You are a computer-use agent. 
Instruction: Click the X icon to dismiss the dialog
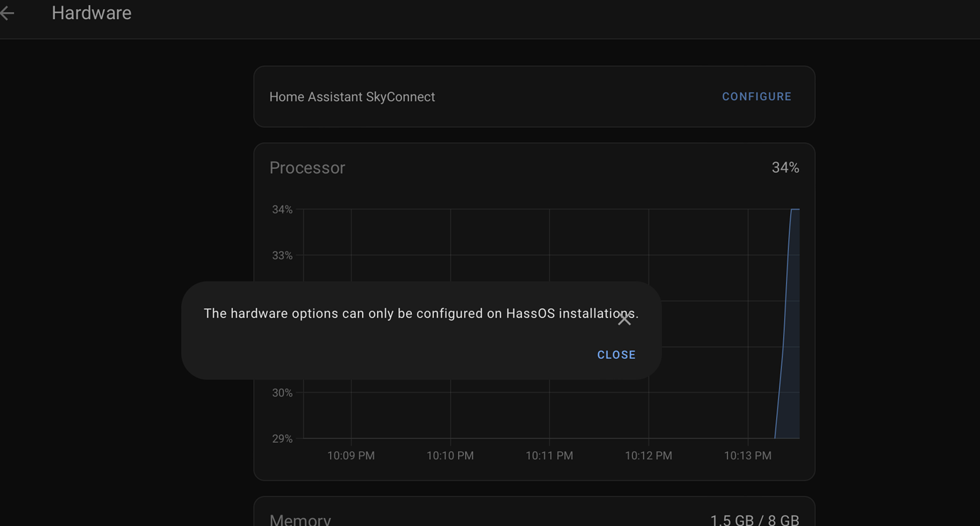click(624, 318)
